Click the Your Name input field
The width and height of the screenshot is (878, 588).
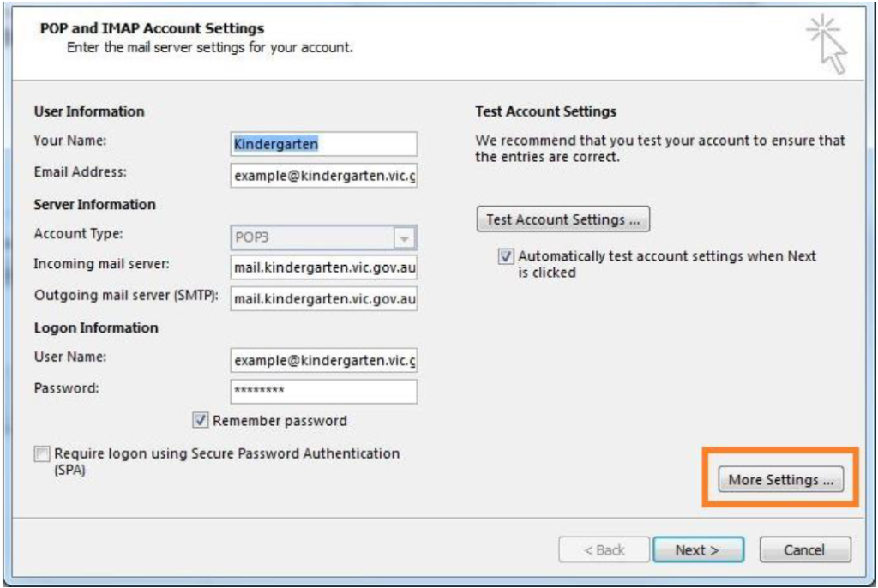tap(323, 144)
